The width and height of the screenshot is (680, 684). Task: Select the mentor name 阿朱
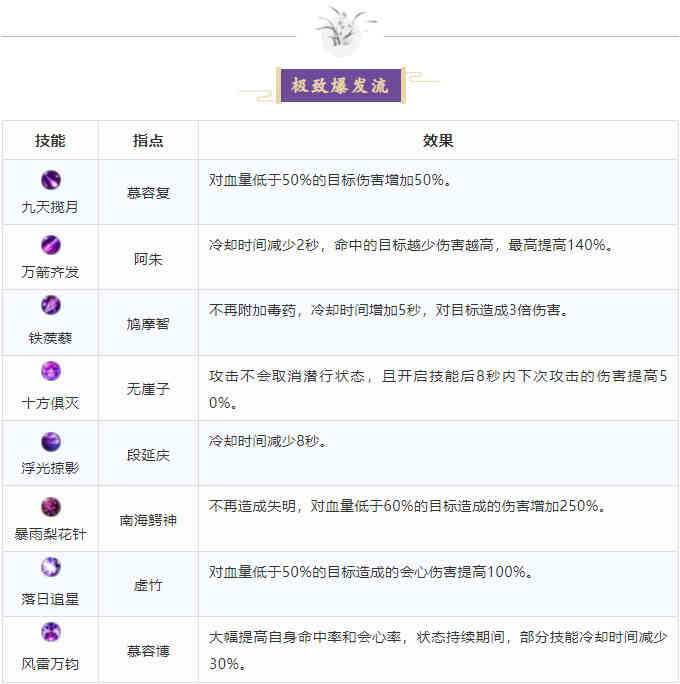[148, 258]
